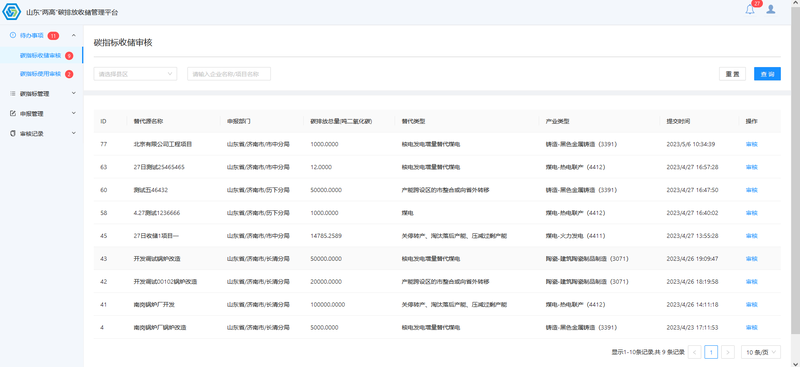Click 煤电-火力发电 (4411) cell
This screenshot has width=800, height=367.
tap(575, 236)
